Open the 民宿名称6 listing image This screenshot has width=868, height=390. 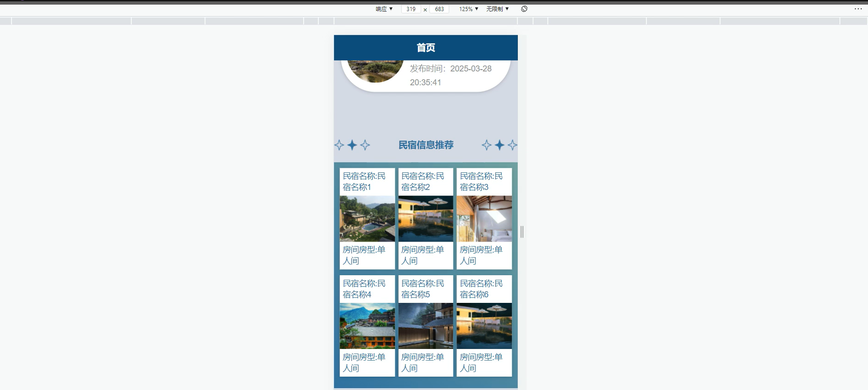(484, 326)
